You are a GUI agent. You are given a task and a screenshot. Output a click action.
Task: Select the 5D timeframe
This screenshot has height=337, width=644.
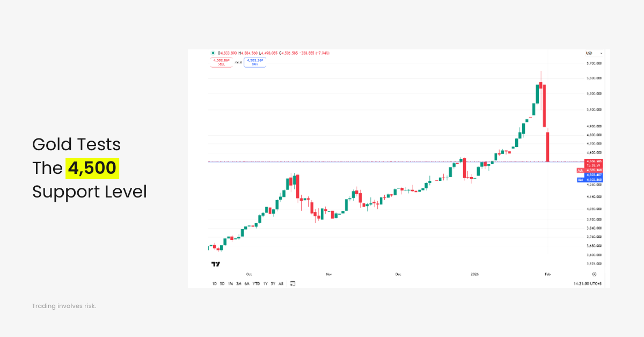222,283
